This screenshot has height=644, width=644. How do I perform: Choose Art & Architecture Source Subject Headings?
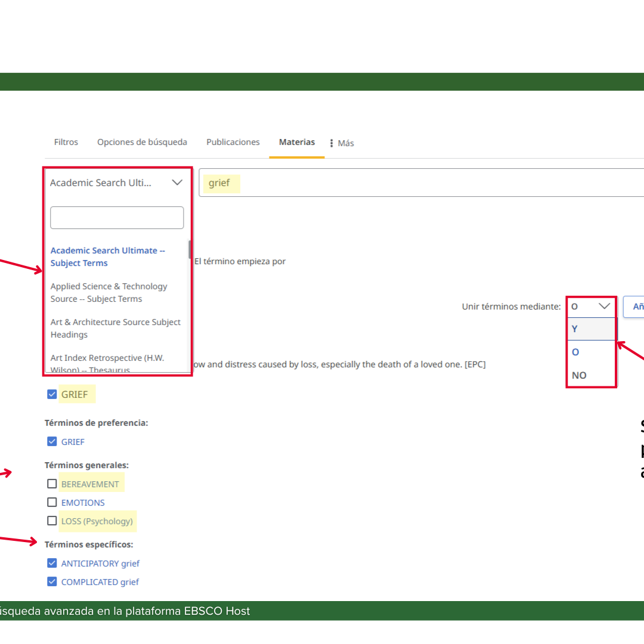coord(115,329)
